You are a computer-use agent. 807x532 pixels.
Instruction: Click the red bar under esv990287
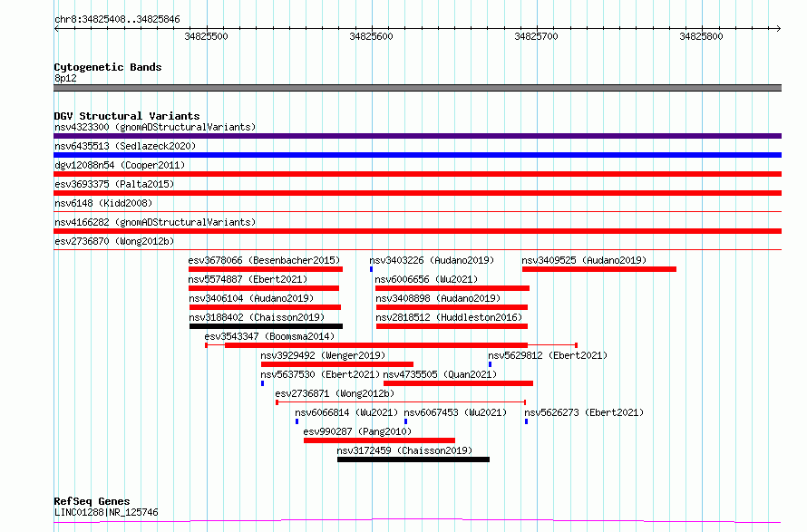point(379,440)
